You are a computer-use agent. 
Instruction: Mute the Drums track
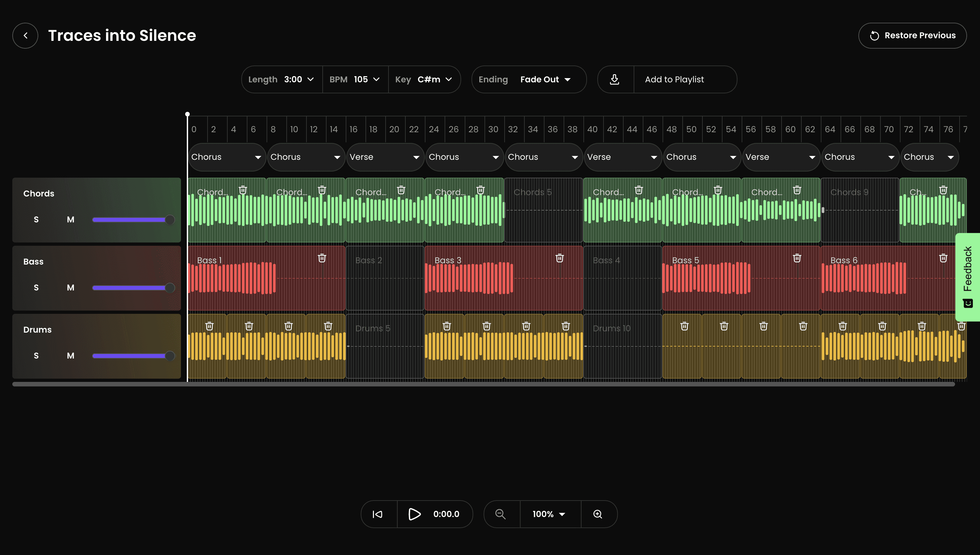pyautogui.click(x=71, y=356)
